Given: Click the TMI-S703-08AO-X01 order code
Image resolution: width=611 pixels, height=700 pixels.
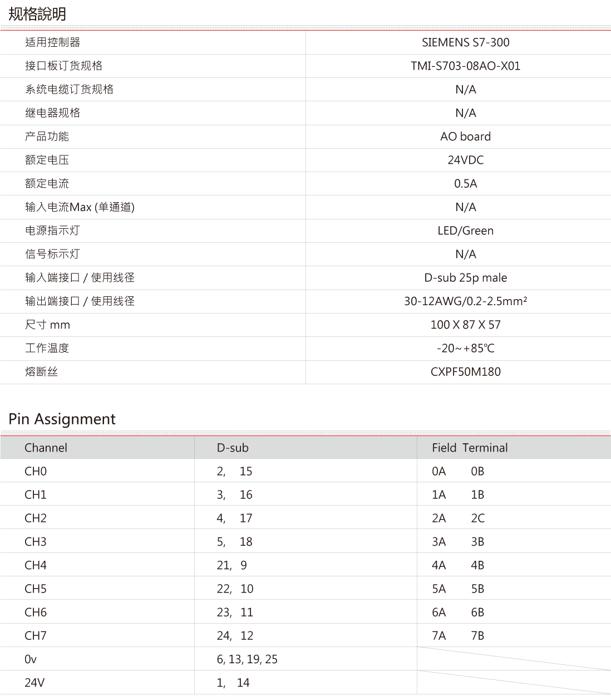Looking at the screenshot, I should point(465,66).
